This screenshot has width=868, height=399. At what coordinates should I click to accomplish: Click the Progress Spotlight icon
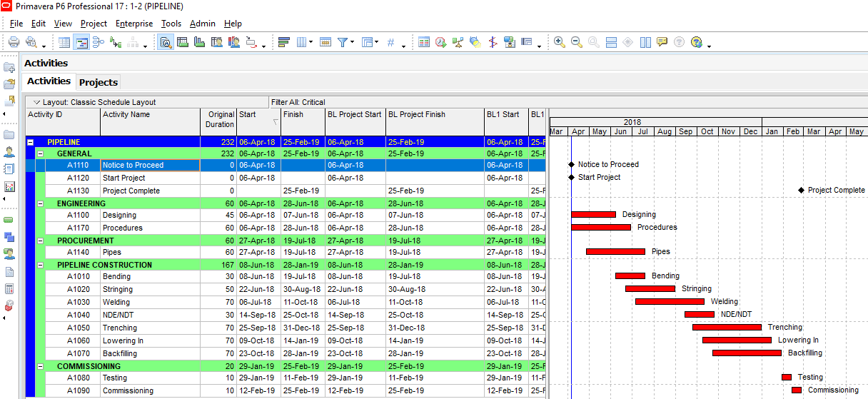point(475,42)
